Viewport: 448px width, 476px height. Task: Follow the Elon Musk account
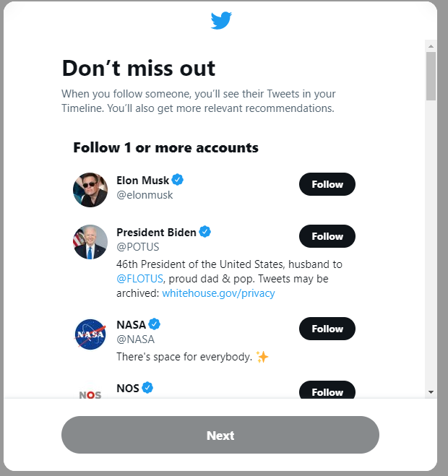point(327,184)
